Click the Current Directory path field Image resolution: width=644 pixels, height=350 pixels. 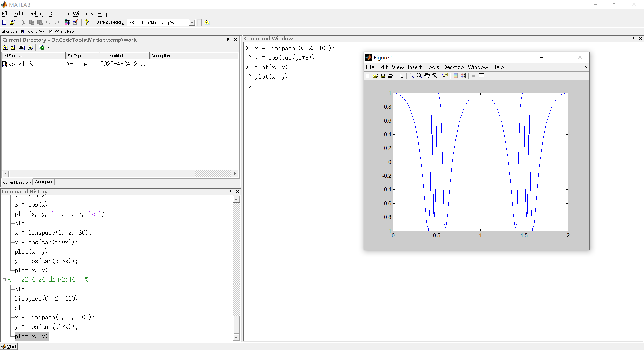point(158,23)
